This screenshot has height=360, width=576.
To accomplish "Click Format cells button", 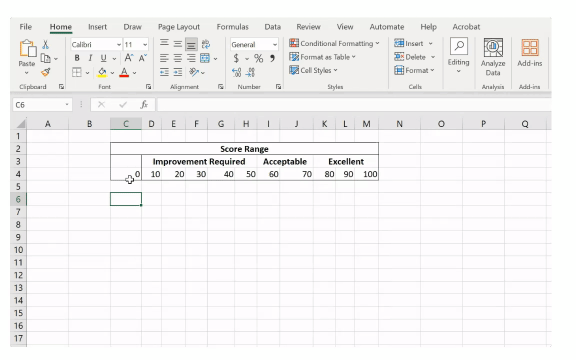I will click(414, 70).
